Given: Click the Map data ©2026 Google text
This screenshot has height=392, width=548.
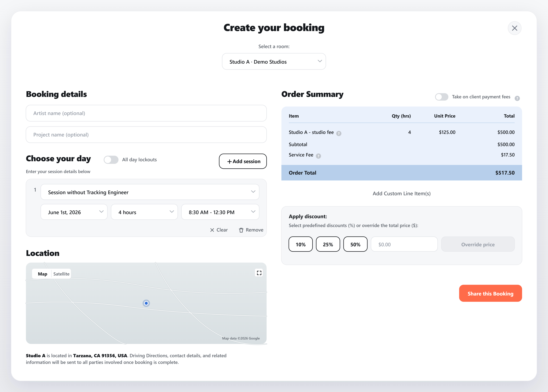Looking at the screenshot, I should (x=241, y=338).
